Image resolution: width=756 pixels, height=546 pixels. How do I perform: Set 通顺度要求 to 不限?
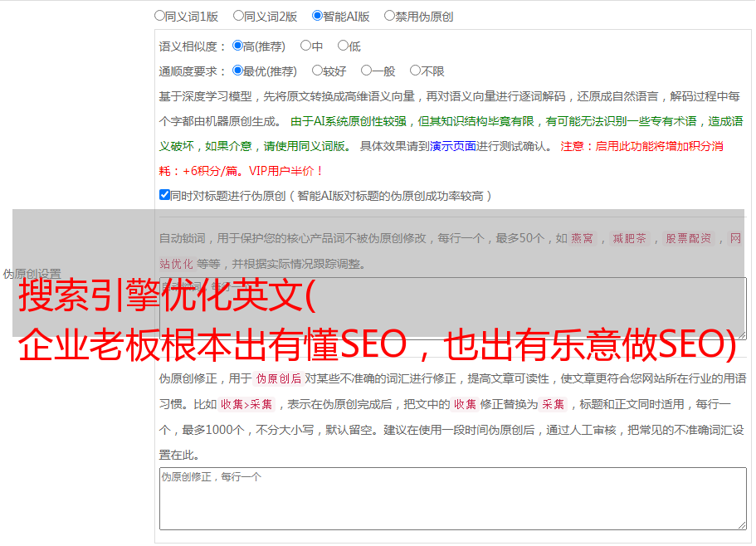415,71
